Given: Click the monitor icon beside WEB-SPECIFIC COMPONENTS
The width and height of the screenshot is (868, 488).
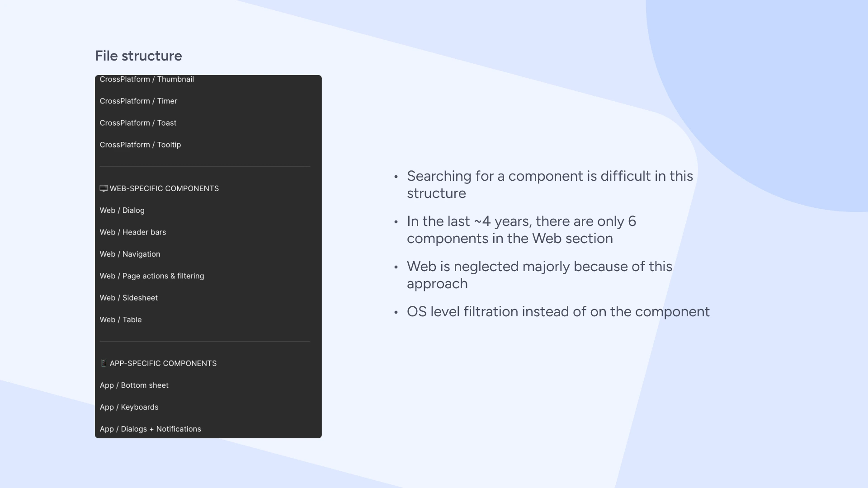Looking at the screenshot, I should point(104,188).
